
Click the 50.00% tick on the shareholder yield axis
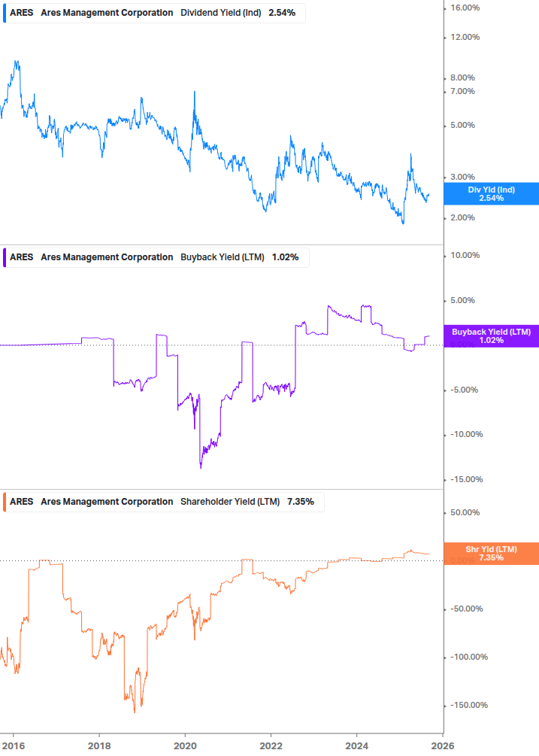point(465,512)
